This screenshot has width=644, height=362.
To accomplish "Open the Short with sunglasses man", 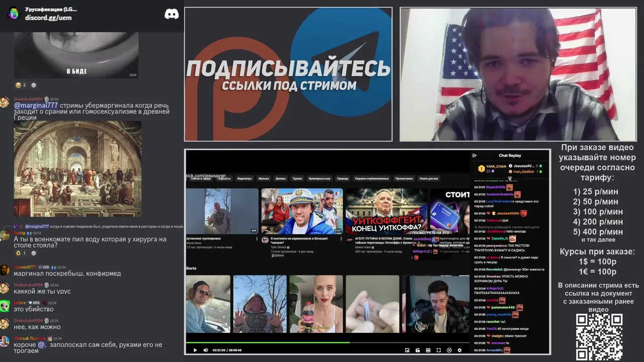I will click(208, 304).
